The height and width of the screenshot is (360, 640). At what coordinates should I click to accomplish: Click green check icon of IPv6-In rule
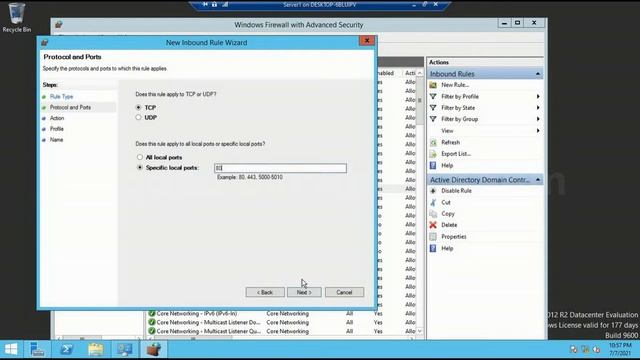pos(152,313)
